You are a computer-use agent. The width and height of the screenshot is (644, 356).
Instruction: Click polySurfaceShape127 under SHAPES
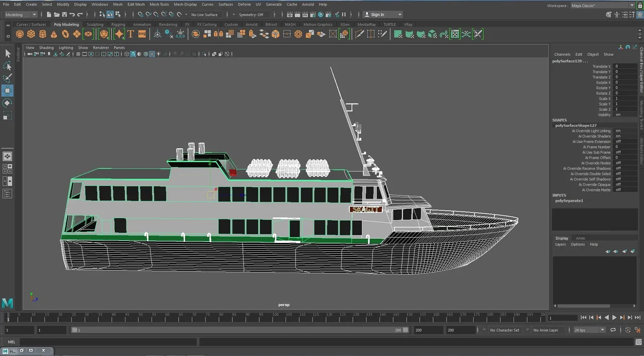pyautogui.click(x=576, y=125)
